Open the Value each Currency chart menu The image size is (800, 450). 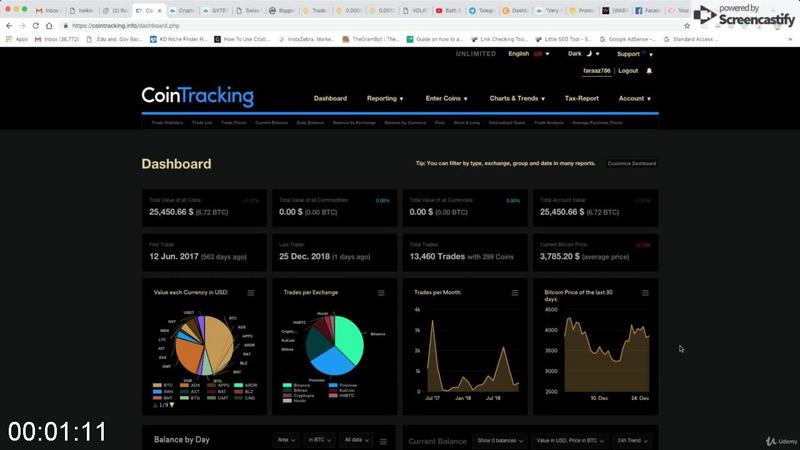click(251, 293)
